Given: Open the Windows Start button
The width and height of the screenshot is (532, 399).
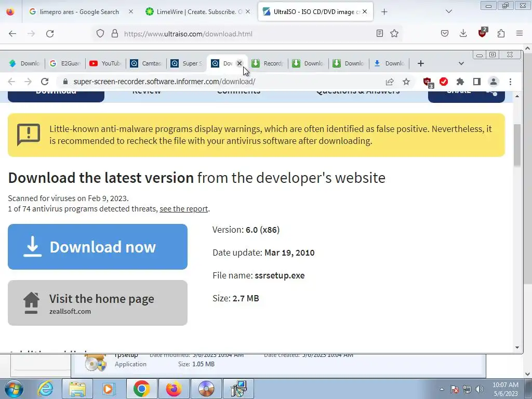Looking at the screenshot, I should 14,389.
